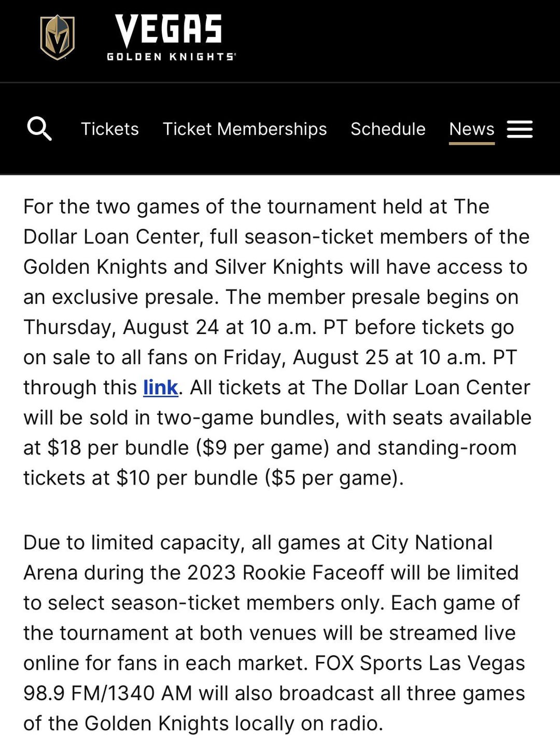The height and width of the screenshot is (748, 560).
Task: Open search with the magnifying glass icon
Action: coord(39,128)
